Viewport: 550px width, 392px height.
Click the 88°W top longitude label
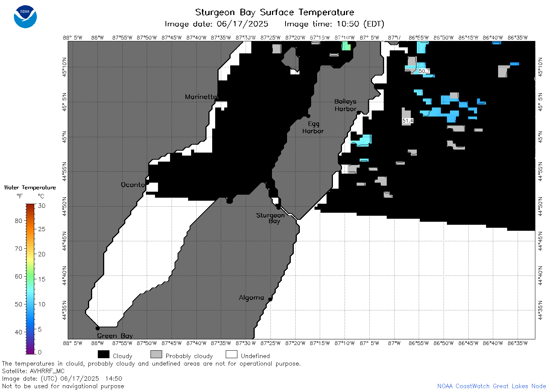point(97,38)
